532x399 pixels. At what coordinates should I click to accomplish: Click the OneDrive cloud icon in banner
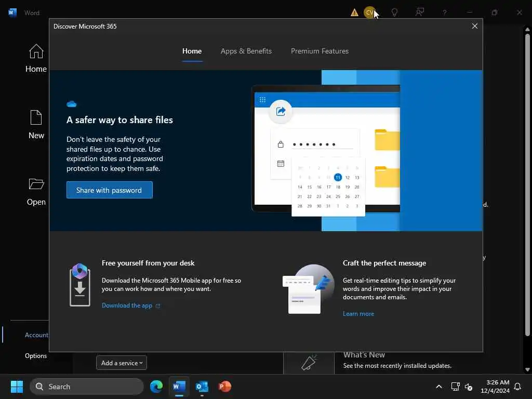pos(72,104)
